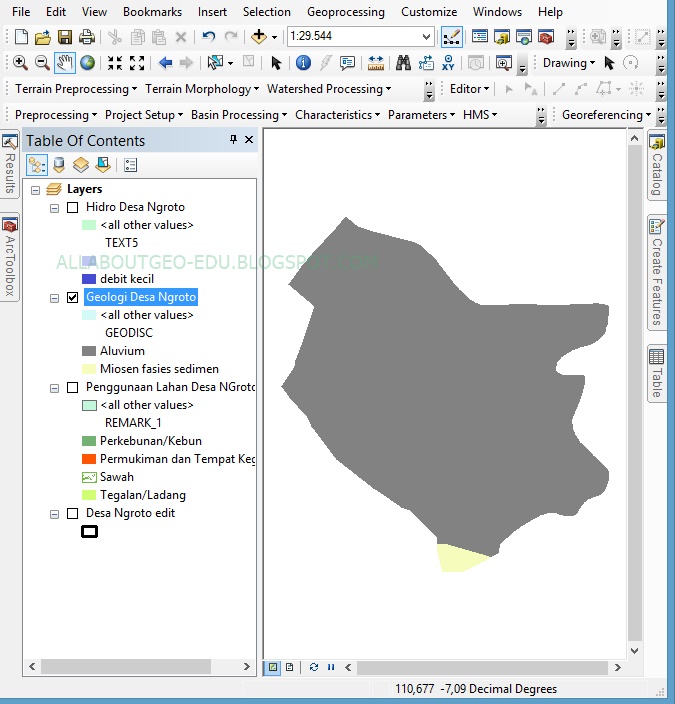675x704 pixels.
Task: Open the map scale dropdown
Action: 426,36
